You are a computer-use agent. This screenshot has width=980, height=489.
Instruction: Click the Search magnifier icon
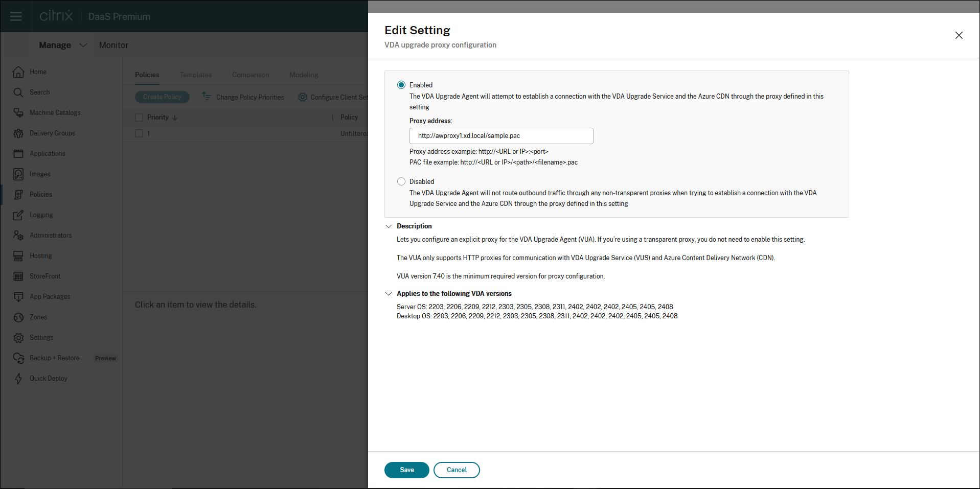coord(18,92)
